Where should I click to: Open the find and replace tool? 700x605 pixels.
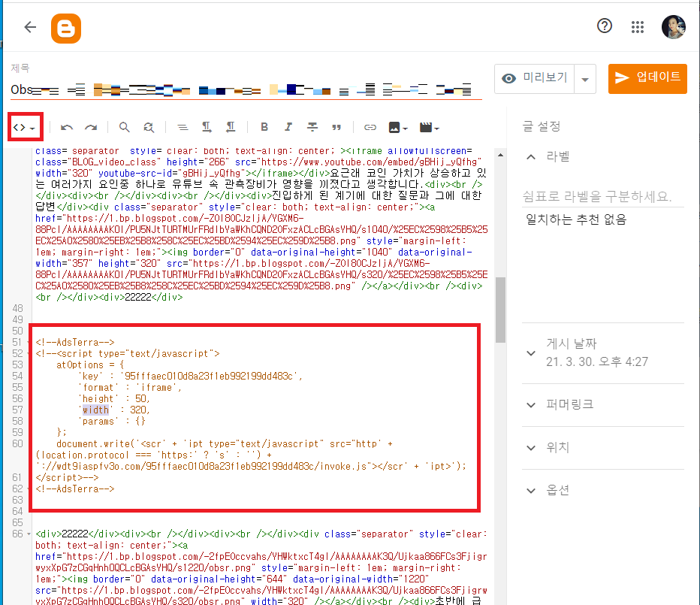[149, 127]
